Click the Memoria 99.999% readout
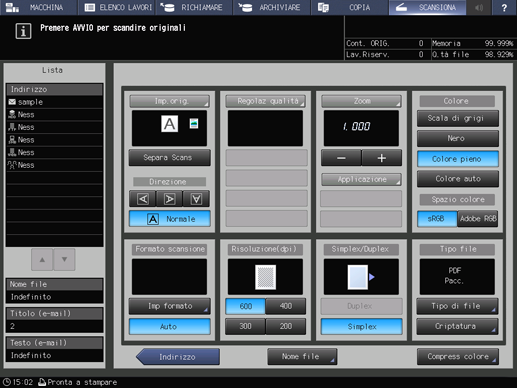The image size is (517, 388). [473, 43]
